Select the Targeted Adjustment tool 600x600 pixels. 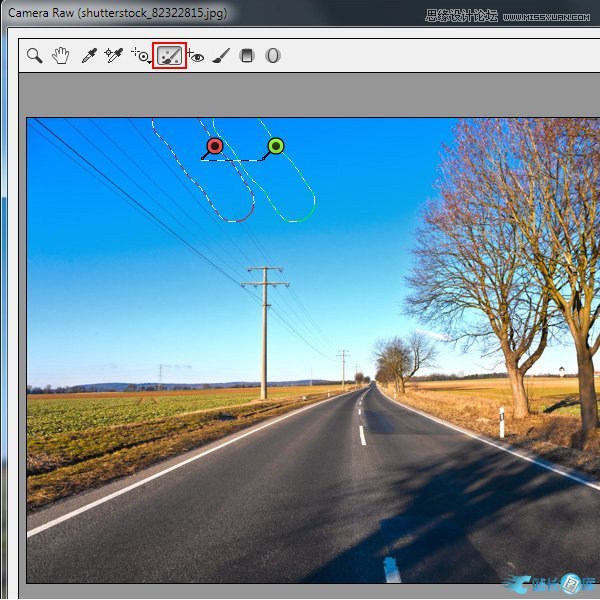click(x=139, y=56)
